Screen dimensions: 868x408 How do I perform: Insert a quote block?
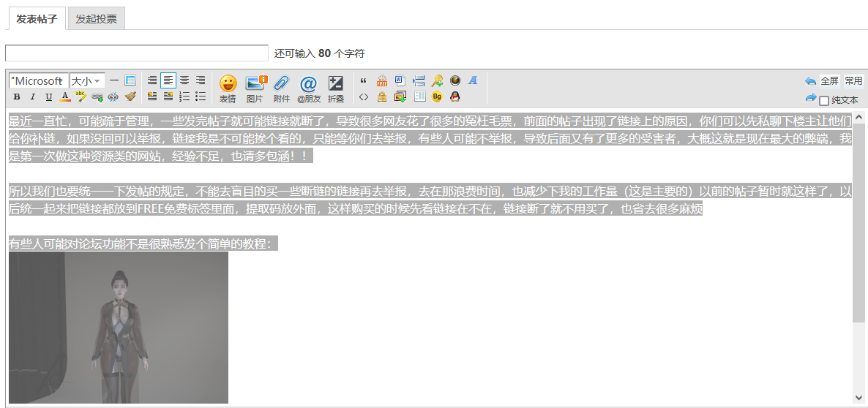click(x=364, y=80)
